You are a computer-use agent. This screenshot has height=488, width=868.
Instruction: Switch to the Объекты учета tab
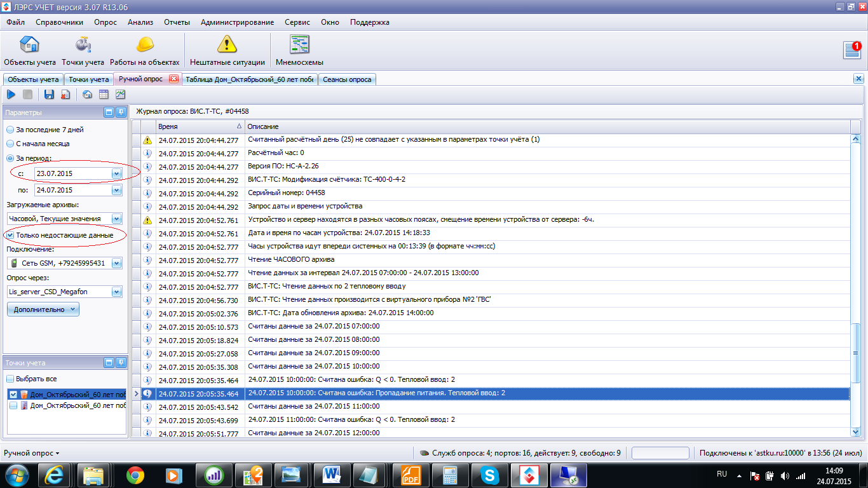point(33,79)
